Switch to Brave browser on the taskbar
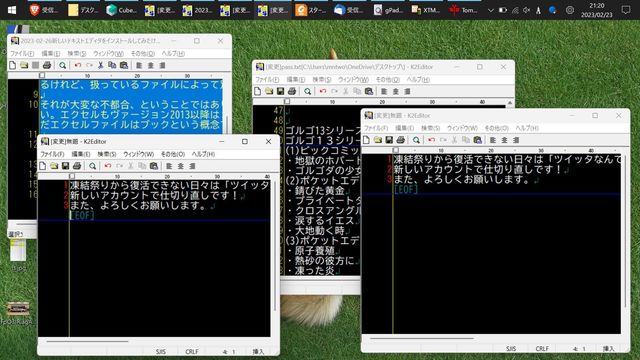This screenshot has width=640, height=360. tap(44, 10)
